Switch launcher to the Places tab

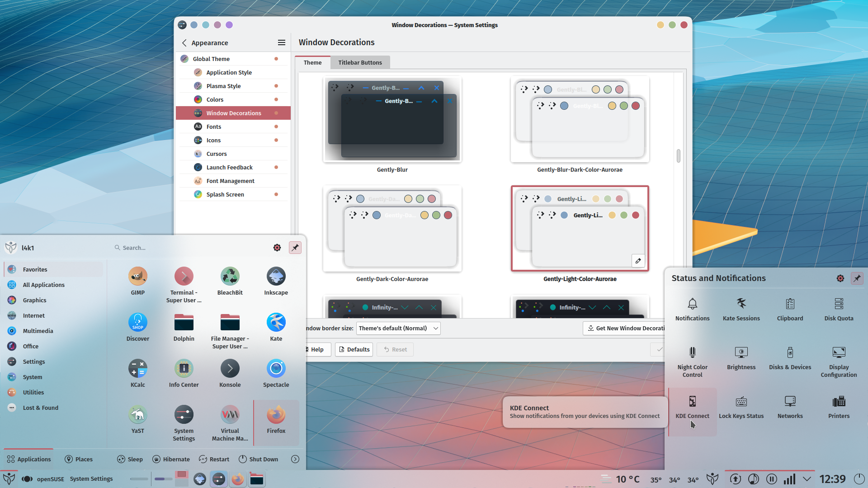click(79, 459)
